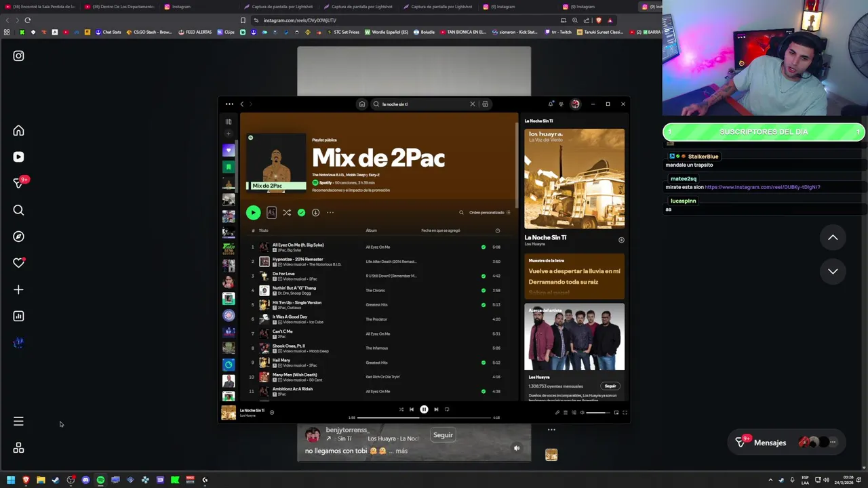Toggle liked check on Do For Love row
Image resolution: width=868 pixels, height=488 pixels.
coord(484,277)
